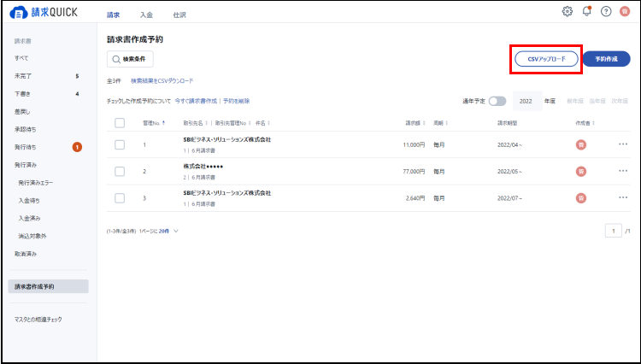Image resolution: width=641 pixels, height=364 pixels.
Task: Click creator avatar in the 77,000円 row
Action: pyautogui.click(x=580, y=172)
